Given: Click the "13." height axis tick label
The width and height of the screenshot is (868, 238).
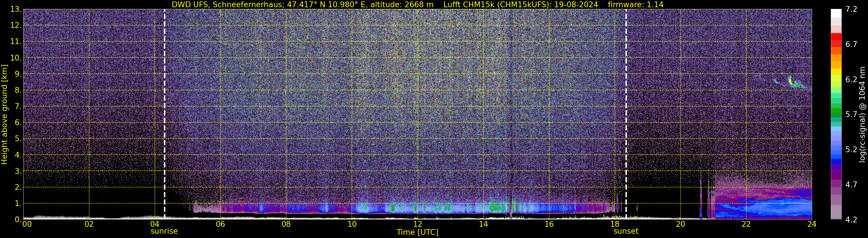Looking at the screenshot, I should [x=16, y=10].
